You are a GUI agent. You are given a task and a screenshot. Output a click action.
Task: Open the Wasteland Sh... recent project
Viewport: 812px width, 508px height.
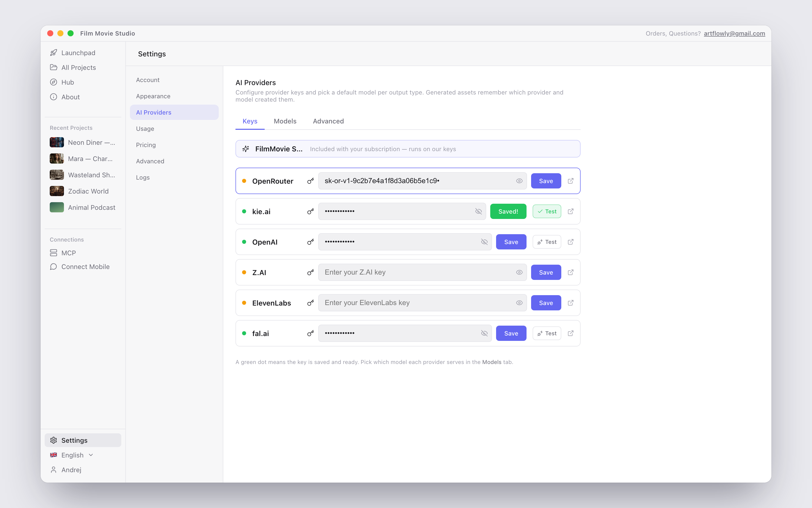coord(83,175)
